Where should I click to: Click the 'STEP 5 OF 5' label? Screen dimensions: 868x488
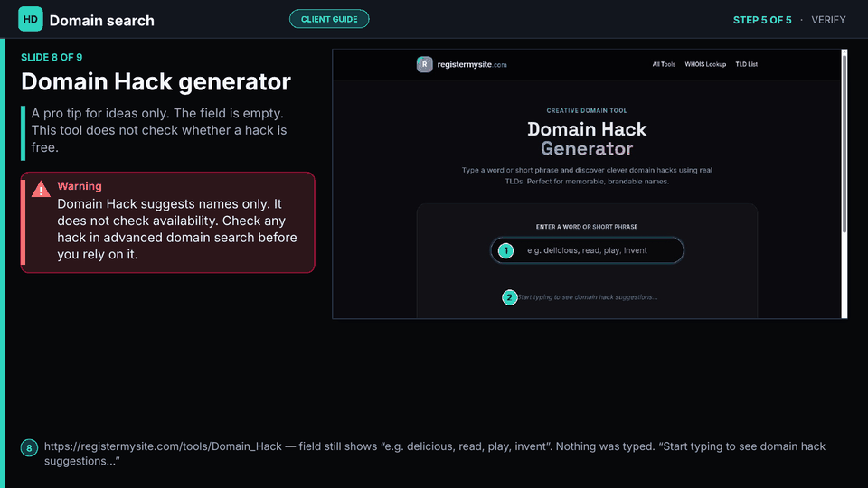762,20
